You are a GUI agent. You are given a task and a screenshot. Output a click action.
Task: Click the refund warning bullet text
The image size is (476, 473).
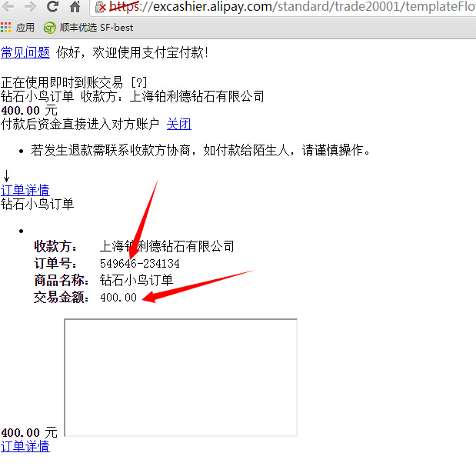point(200,150)
